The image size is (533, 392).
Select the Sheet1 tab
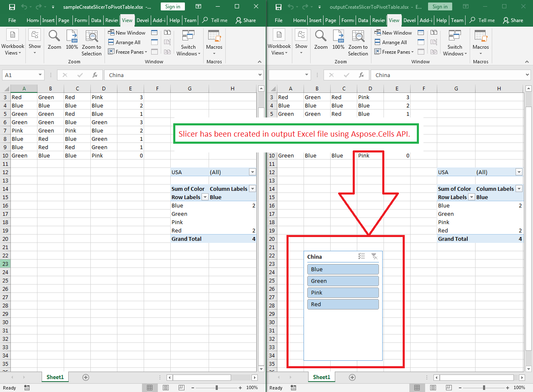tap(55, 377)
